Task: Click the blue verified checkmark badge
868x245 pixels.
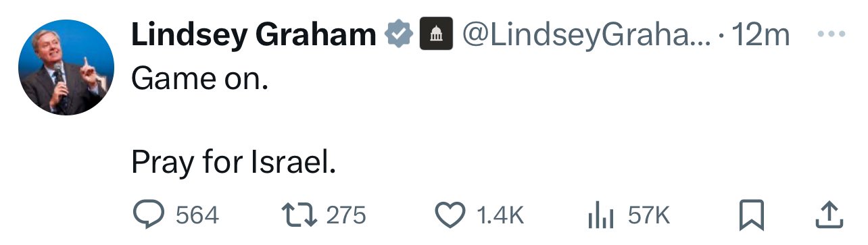Action: pos(399,35)
